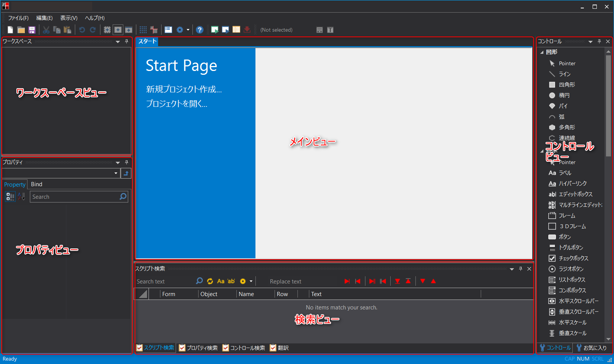Image resolution: width=614 pixels, height=364 pixels.
Task: Uncheck the 翻訳 checkbox at the bottom
Action: pyautogui.click(x=273, y=348)
